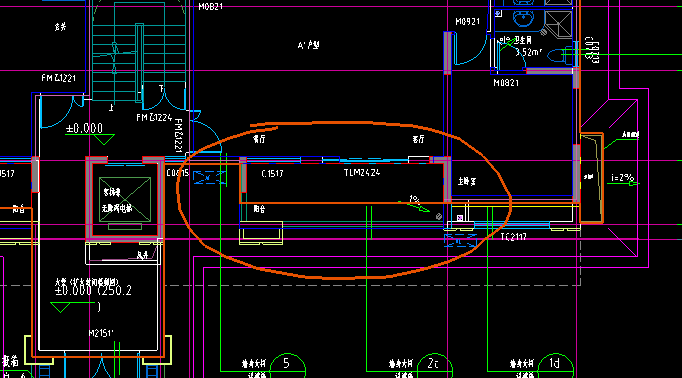This screenshot has width=682, height=378.
Task: Select the elevation triangle under ±0.000
Action: 104,139
